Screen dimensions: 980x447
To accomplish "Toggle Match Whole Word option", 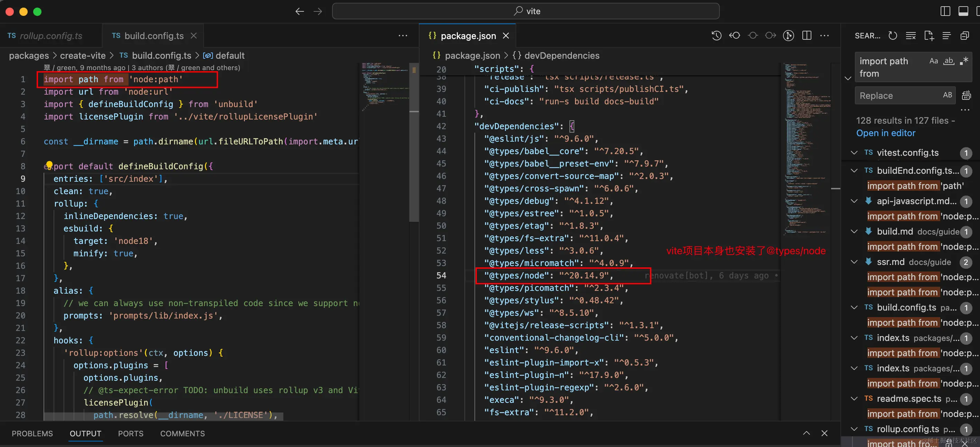I will pos(949,61).
